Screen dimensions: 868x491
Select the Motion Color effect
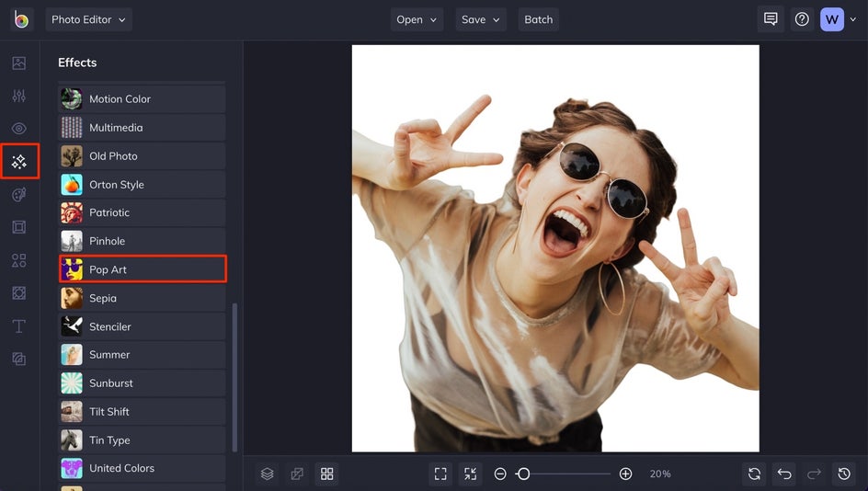[x=142, y=99]
